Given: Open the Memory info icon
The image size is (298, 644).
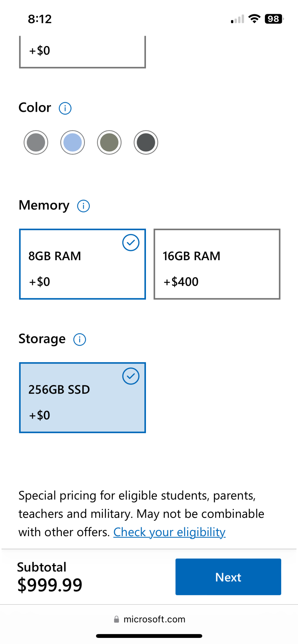Looking at the screenshot, I should click(x=83, y=206).
